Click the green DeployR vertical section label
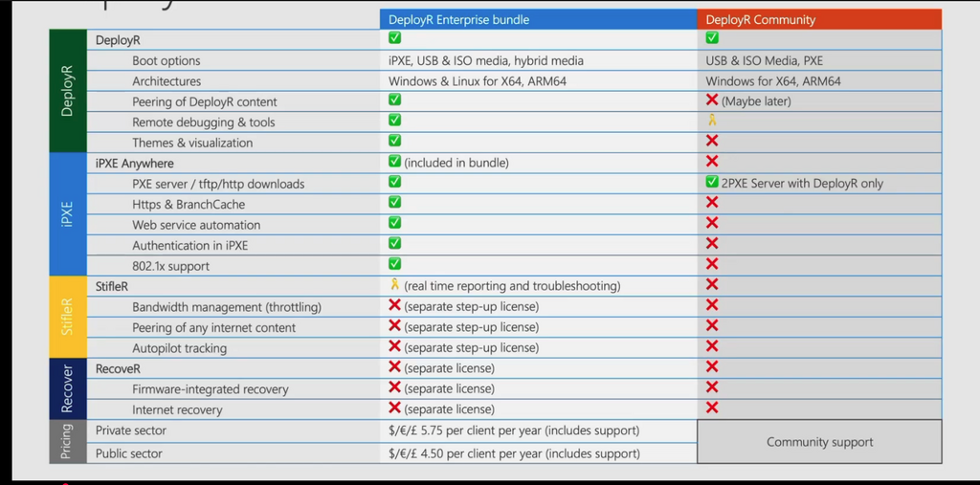 point(68,91)
